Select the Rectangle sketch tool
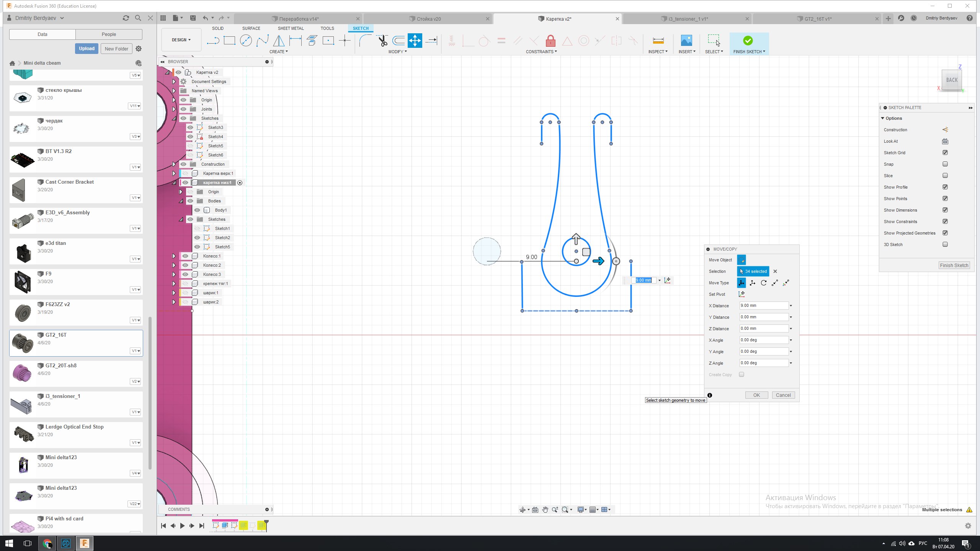The width and height of the screenshot is (980, 551). tap(229, 41)
